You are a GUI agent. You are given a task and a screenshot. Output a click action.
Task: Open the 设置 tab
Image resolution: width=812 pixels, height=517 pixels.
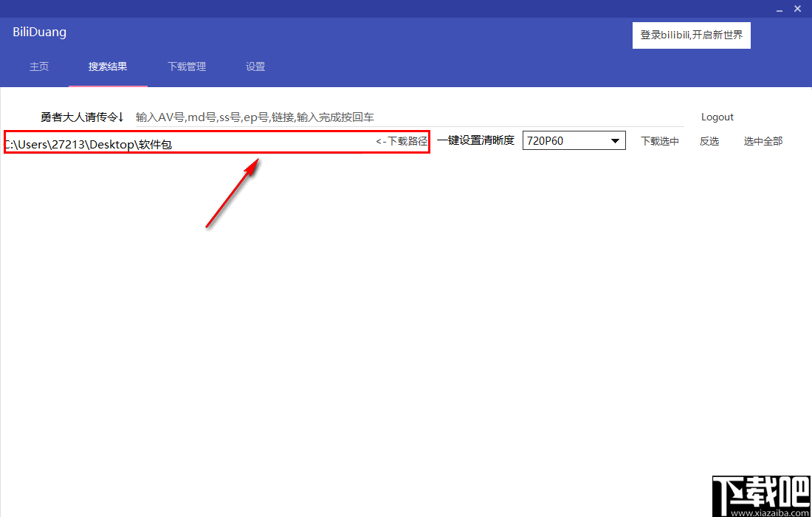click(255, 66)
